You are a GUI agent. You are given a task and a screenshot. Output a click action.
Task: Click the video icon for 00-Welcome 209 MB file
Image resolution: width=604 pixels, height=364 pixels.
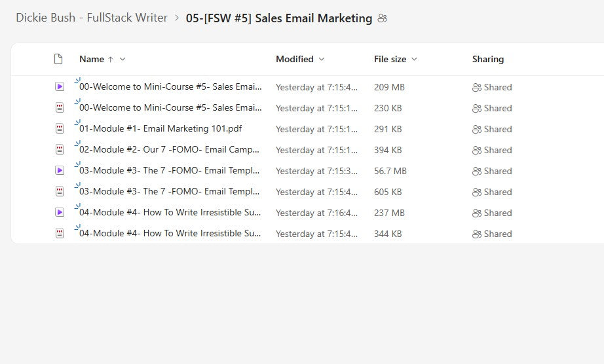pyautogui.click(x=60, y=86)
